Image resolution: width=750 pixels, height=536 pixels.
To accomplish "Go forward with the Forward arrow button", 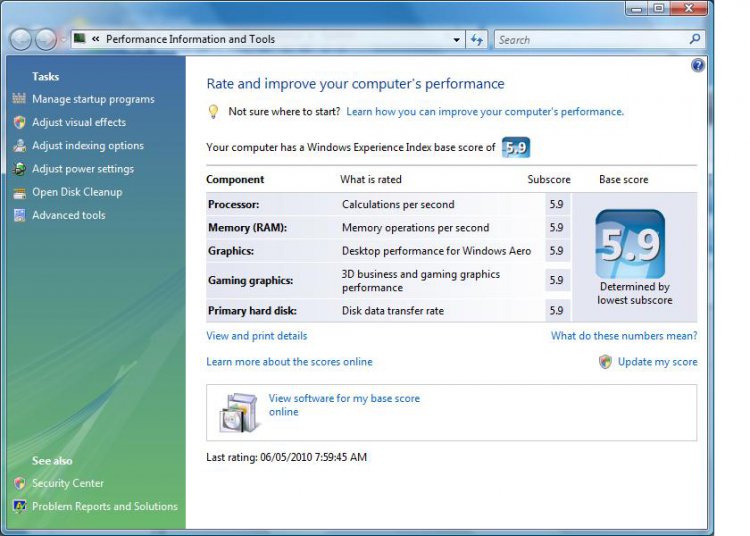I will pos(45,40).
